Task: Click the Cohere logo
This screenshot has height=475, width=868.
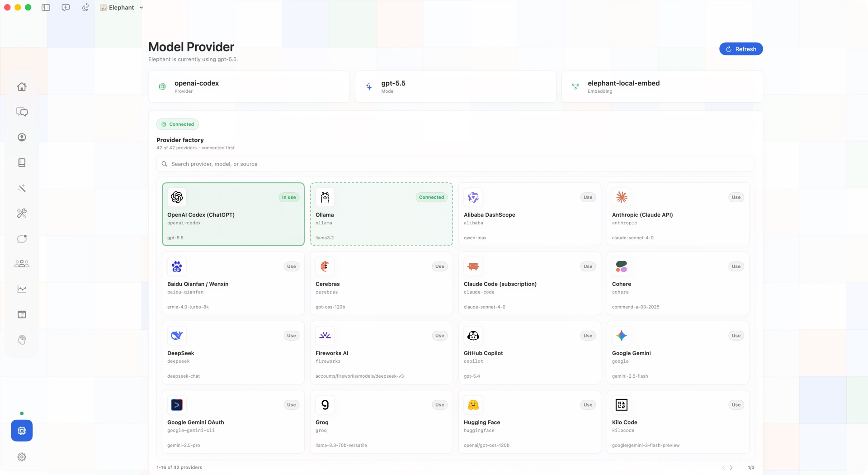Action: (622, 266)
